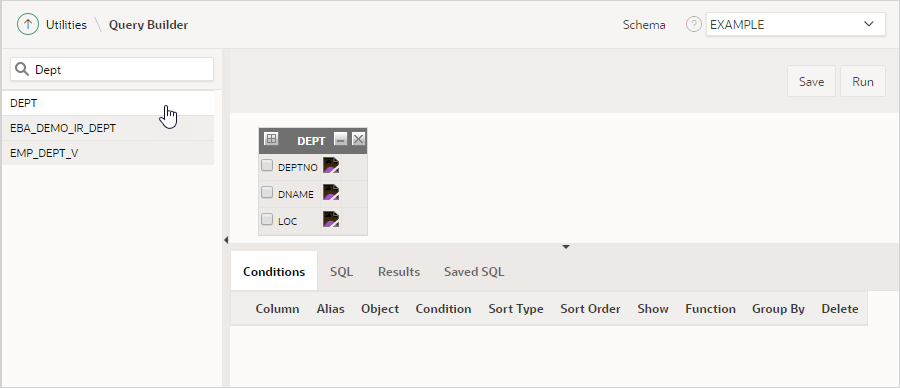Click the Condition column header
Screen dimensions: 900x388
(444, 309)
